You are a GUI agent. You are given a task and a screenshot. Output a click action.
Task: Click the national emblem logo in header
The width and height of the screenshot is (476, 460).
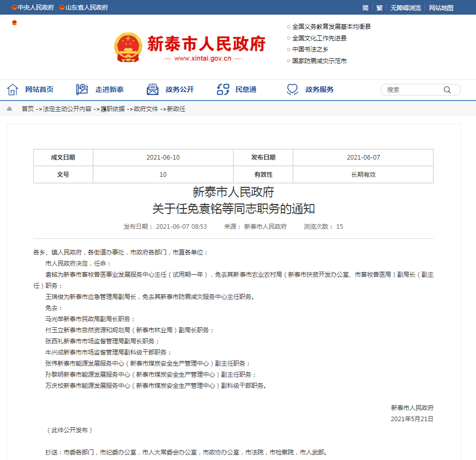[x=128, y=47]
